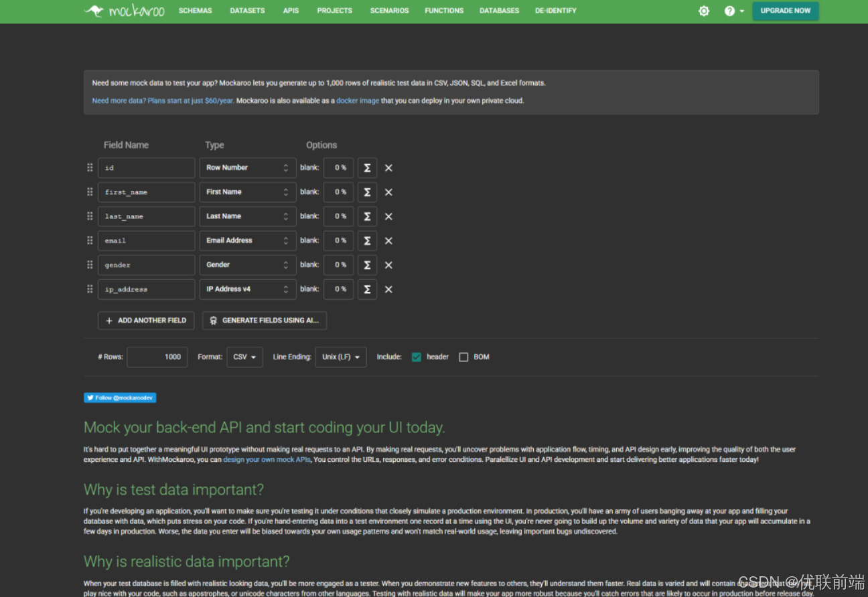Open the SCHEMAS menu
The image size is (868, 597).
[x=196, y=11]
